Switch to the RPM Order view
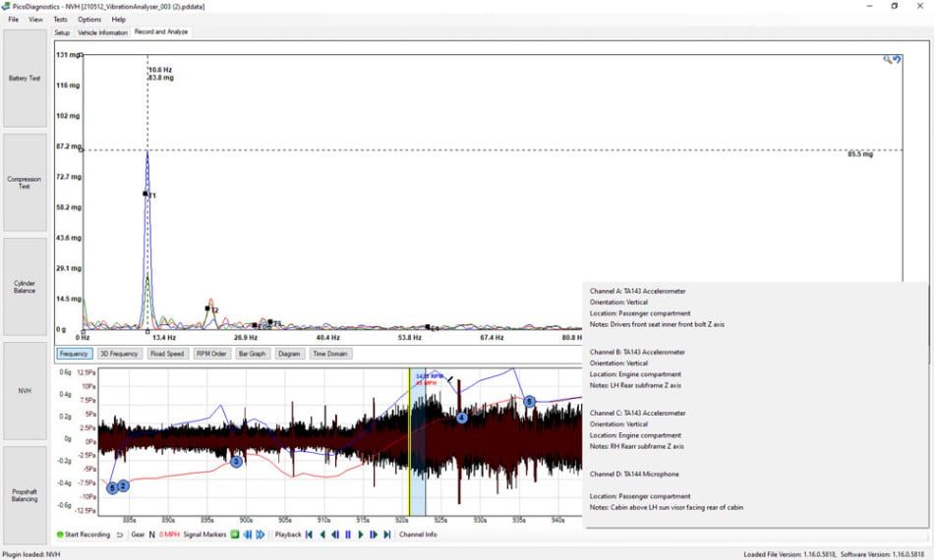The width and height of the screenshot is (934, 560). [x=211, y=354]
